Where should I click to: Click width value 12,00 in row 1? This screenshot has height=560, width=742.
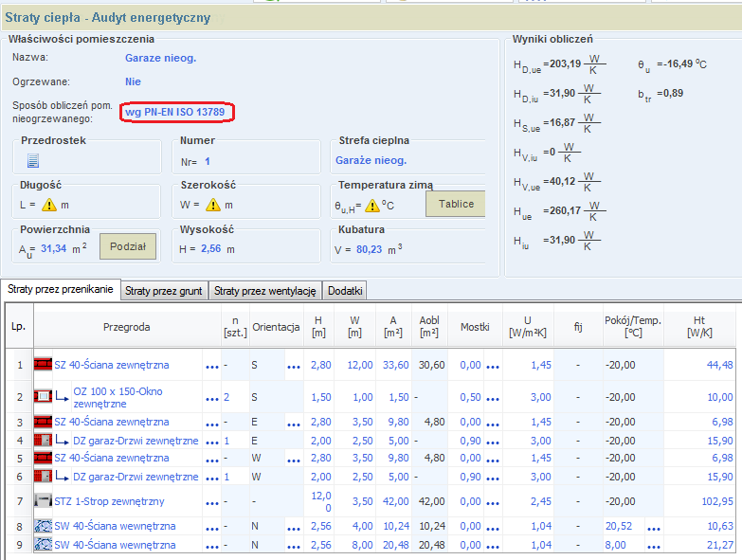pyautogui.click(x=360, y=365)
